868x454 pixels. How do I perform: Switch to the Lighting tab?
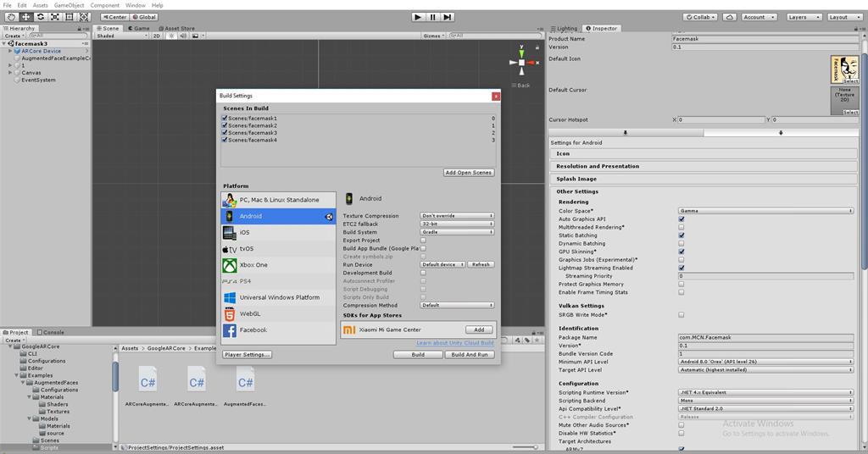click(x=564, y=28)
